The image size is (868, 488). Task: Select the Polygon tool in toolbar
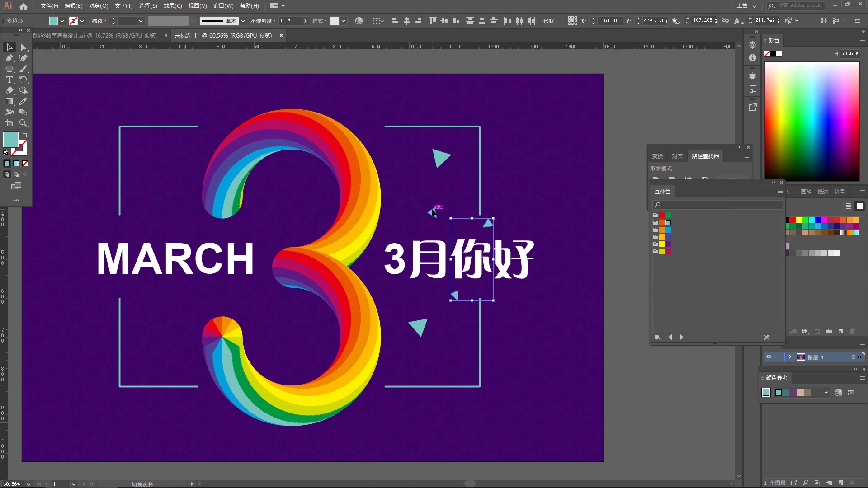pyautogui.click(x=8, y=68)
